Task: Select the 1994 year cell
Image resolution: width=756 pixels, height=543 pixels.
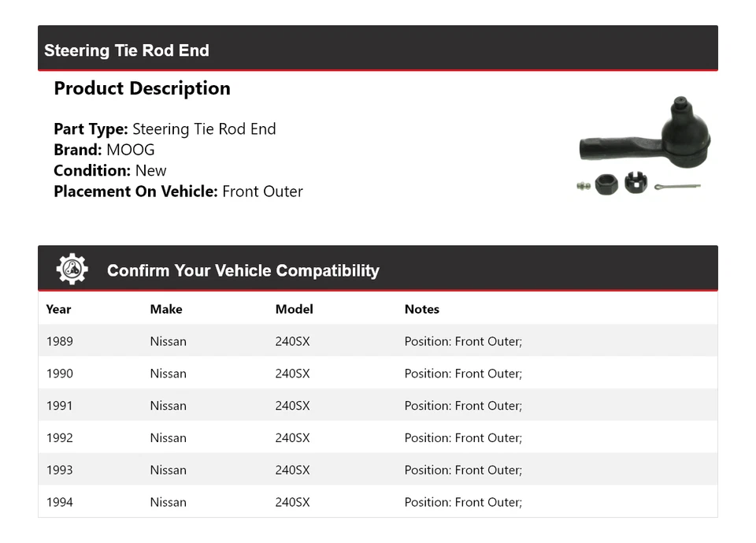Action: coord(60,502)
